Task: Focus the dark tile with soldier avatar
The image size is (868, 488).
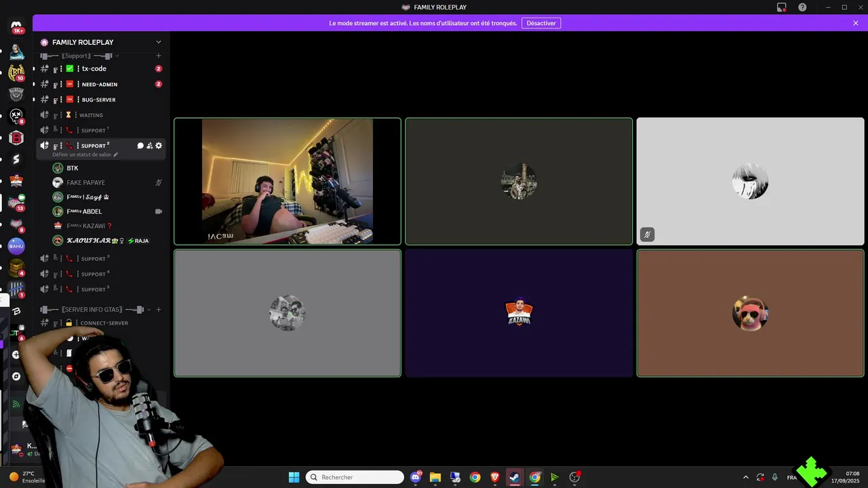Action: (519, 182)
